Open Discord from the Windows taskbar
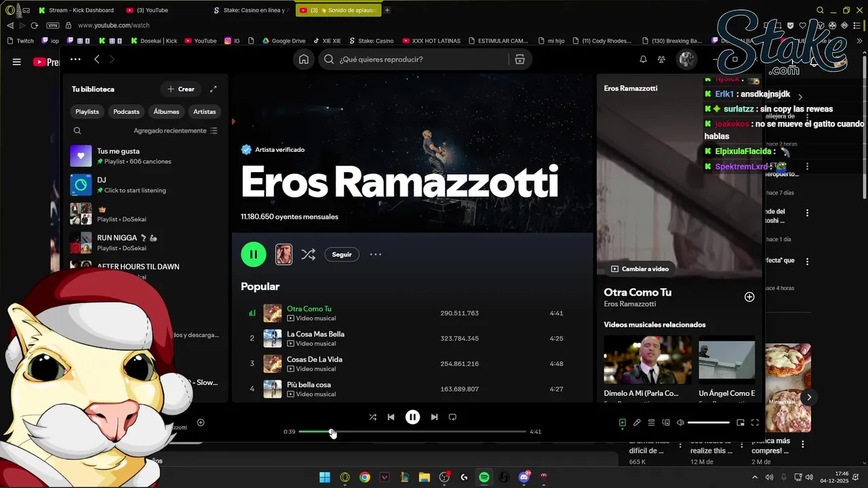Viewport: 868px width, 488px height. 524,477
